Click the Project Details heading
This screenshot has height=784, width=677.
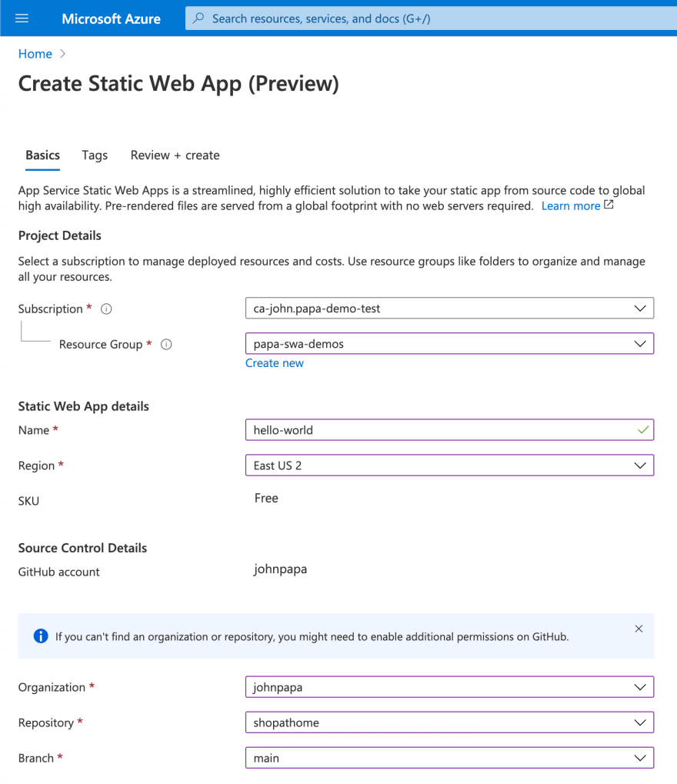coord(59,235)
